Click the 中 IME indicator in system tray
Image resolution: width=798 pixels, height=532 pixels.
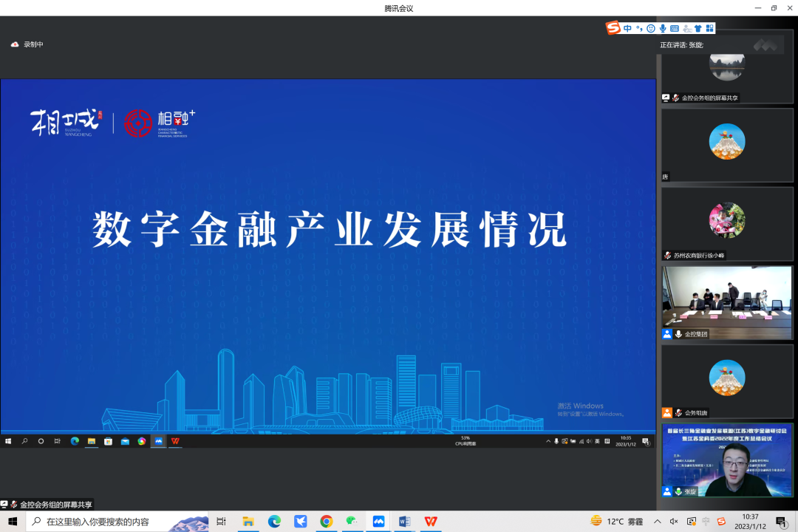click(x=706, y=522)
